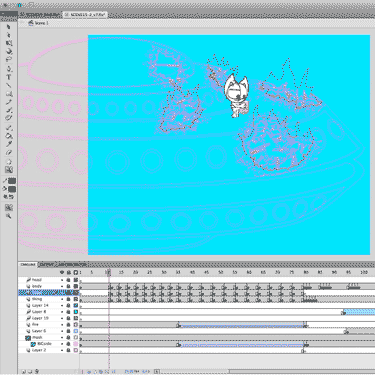Select the Pen tool

(x=9, y=69)
